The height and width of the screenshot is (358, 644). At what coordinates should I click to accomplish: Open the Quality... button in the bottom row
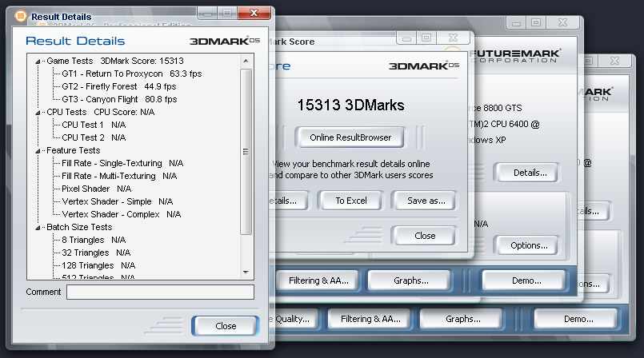[x=293, y=319]
